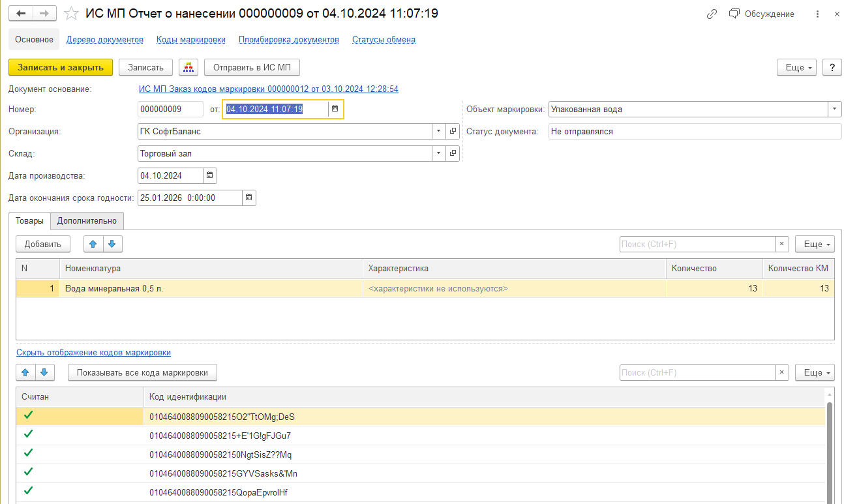Click Скрыть отображение кодов маркировки link
Screen dimensions: 844x504
(93, 352)
